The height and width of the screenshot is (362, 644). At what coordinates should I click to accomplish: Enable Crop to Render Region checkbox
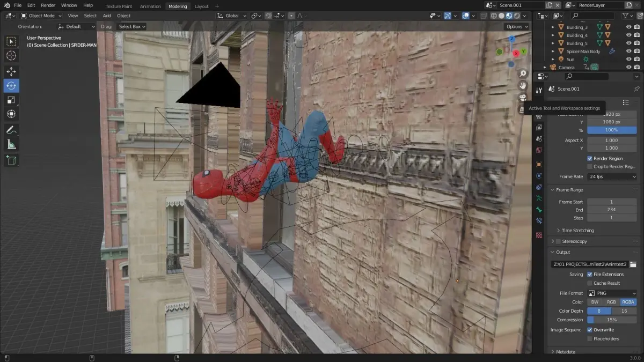[590, 167]
